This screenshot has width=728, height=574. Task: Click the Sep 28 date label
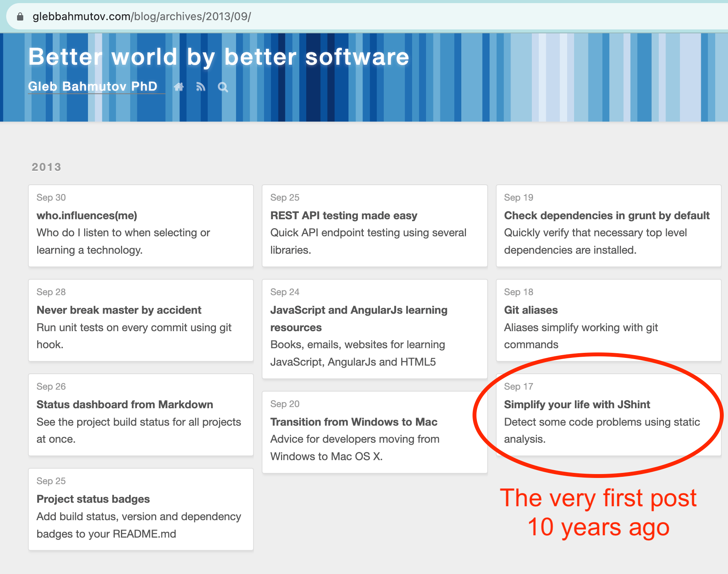click(x=51, y=292)
